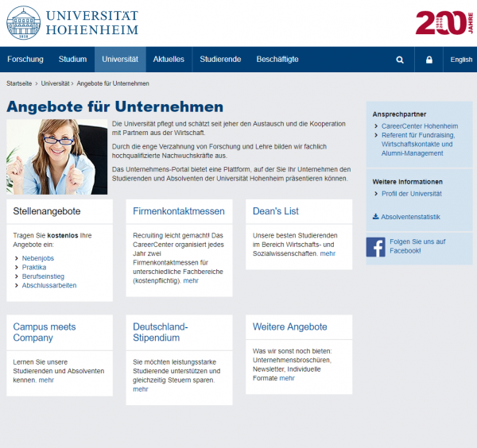The image size is (477, 448).
Task: Go to Startseite breadcrumb
Action: pos(19,83)
